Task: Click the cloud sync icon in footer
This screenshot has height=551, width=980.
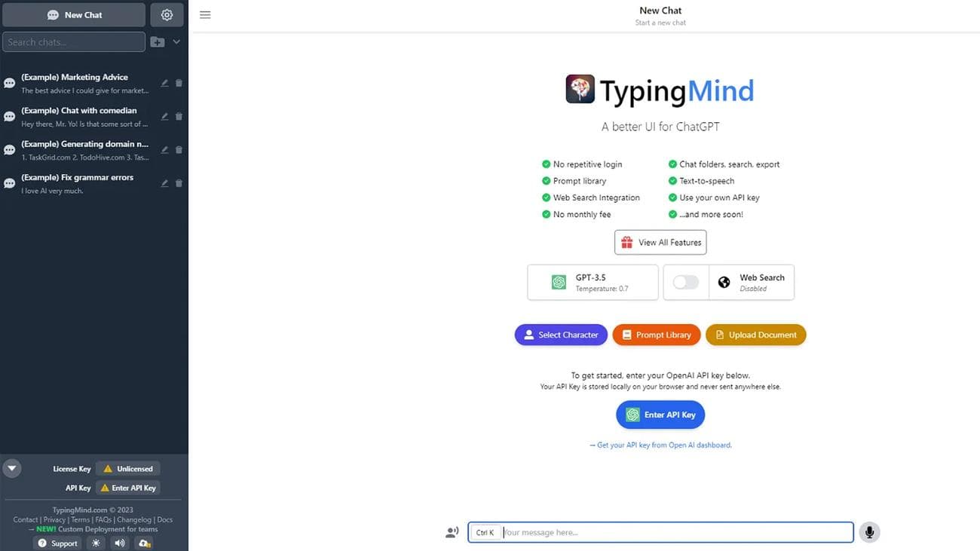Action: point(144,543)
